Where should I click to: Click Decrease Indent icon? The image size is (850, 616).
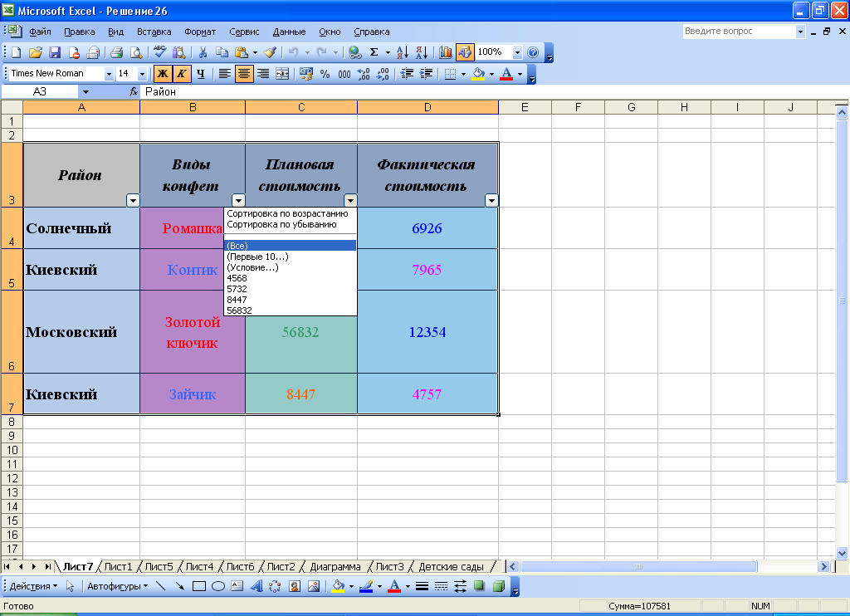click(x=407, y=74)
